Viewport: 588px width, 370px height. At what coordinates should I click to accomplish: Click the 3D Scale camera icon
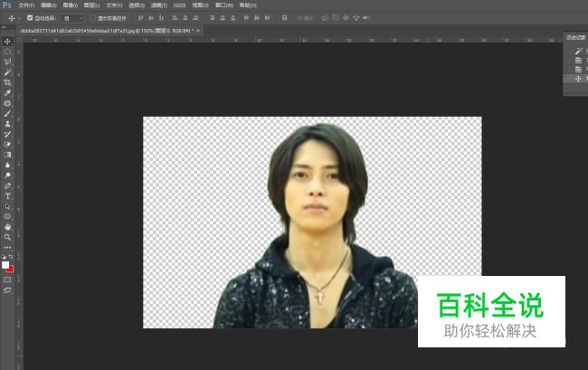coord(366,17)
